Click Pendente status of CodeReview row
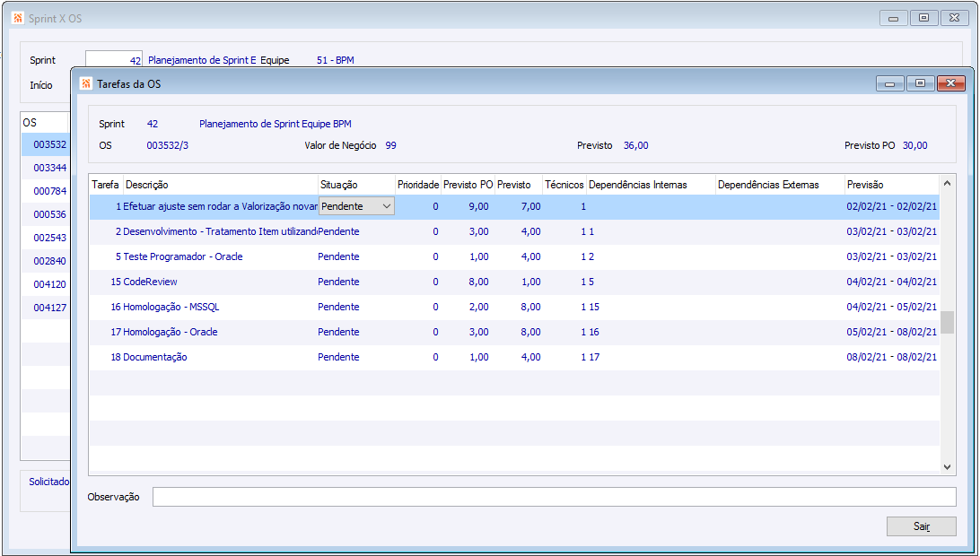Screen dimensions: 980x556 click(338, 282)
